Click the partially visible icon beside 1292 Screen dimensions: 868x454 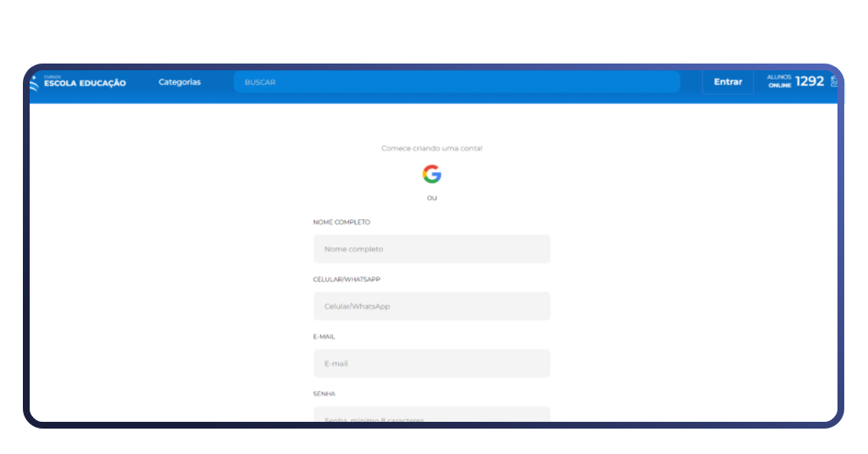pyautogui.click(x=832, y=81)
